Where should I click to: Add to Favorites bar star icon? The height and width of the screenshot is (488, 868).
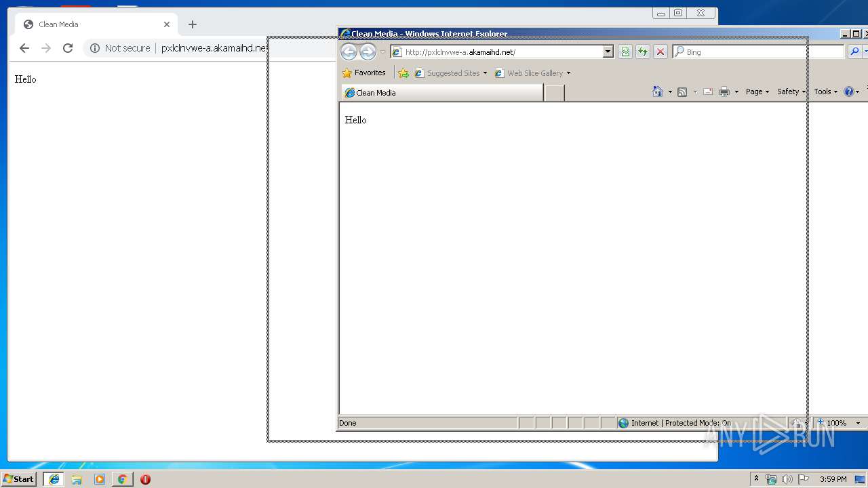pos(403,73)
